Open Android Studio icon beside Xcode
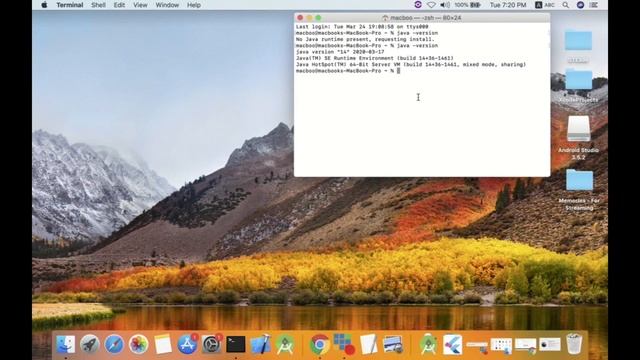The width and height of the screenshot is (640, 360). coord(285,344)
